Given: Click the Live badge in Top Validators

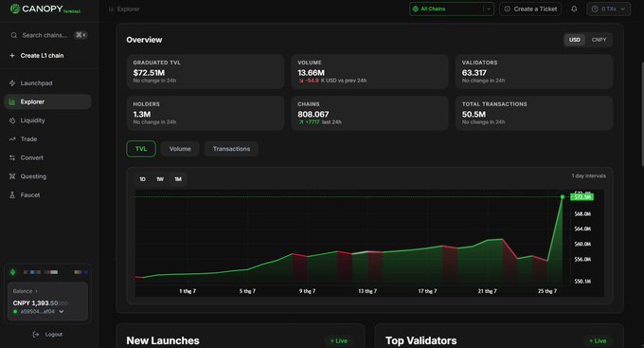Looking at the screenshot, I should tap(598, 340).
